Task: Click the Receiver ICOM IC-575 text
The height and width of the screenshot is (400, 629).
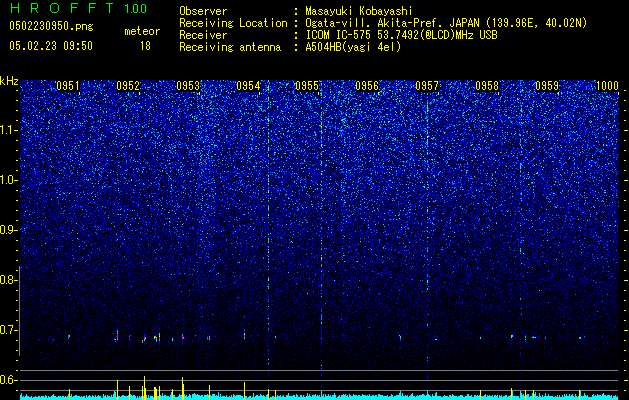Action: pyautogui.click(x=401, y=35)
